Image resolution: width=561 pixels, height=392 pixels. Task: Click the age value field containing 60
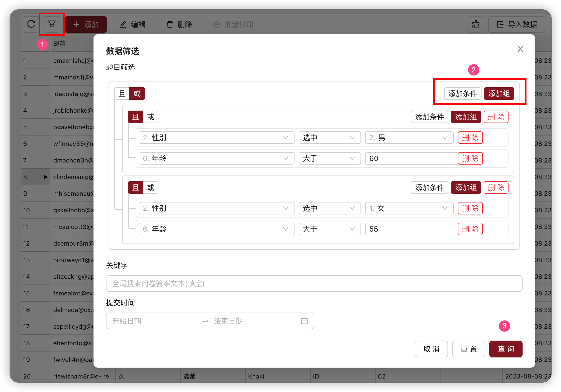[x=411, y=158]
